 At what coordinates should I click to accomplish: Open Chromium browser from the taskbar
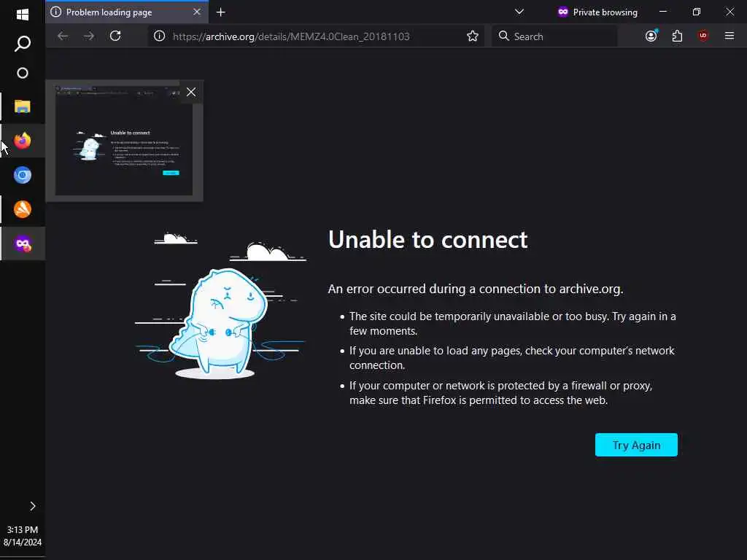pyautogui.click(x=23, y=175)
